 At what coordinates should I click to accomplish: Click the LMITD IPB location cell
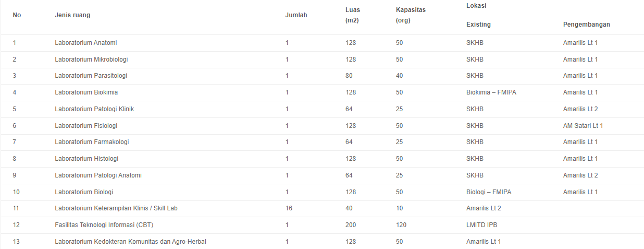[482, 225]
